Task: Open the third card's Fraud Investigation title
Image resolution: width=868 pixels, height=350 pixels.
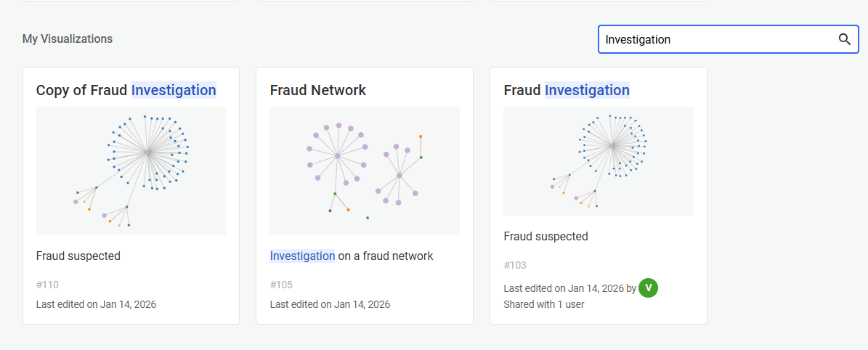Action: point(566,90)
